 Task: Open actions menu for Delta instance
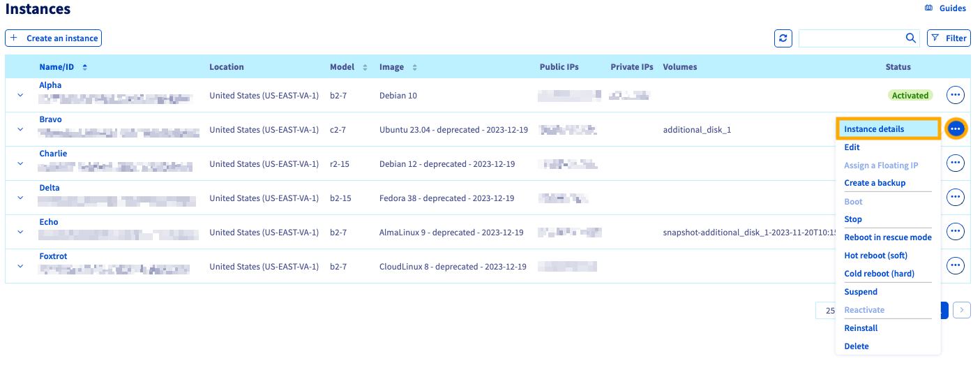pyautogui.click(x=955, y=198)
